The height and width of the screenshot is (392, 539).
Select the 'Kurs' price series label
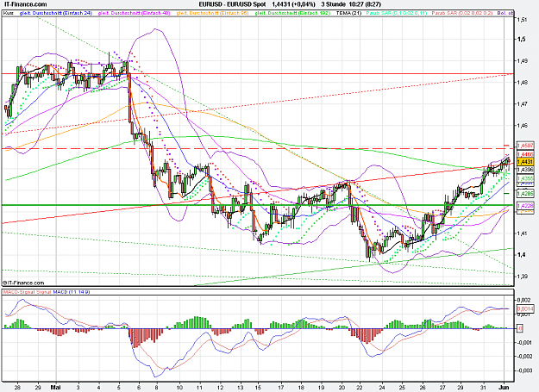click(8, 13)
